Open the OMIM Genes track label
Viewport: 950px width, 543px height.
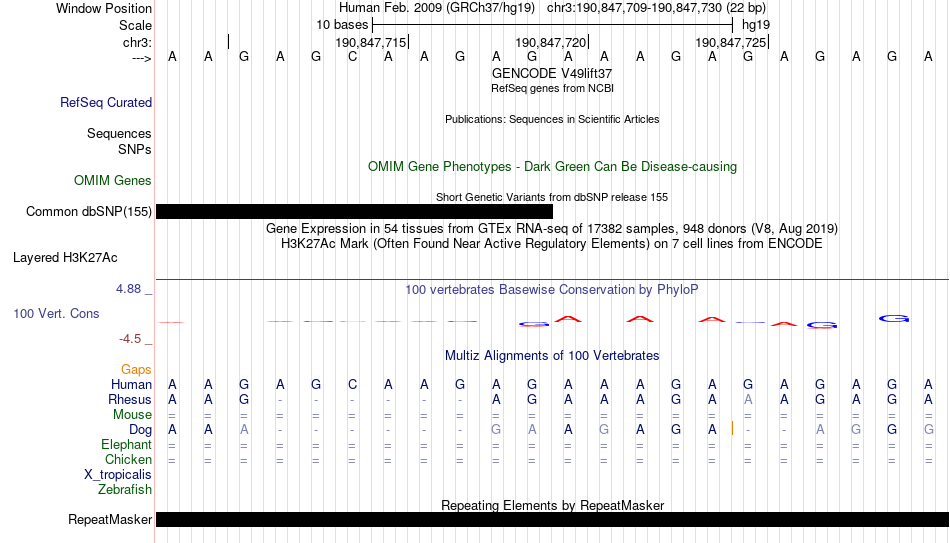(x=113, y=181)
